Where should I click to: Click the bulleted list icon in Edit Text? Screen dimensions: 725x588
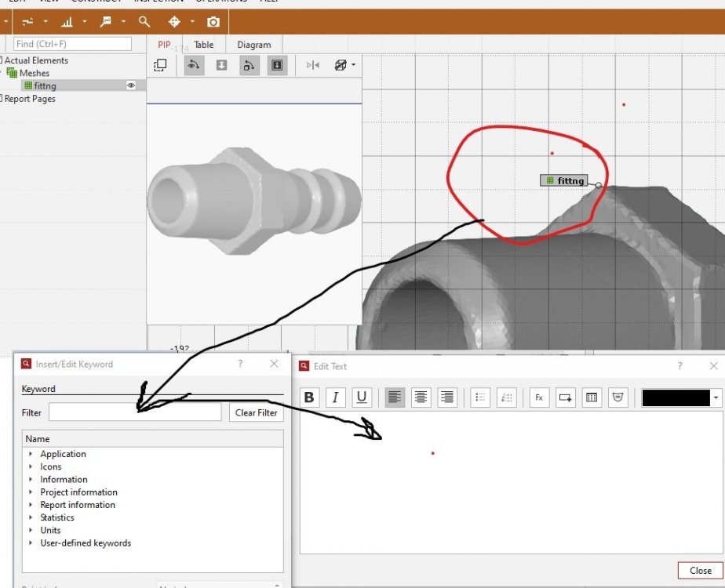[480, 397]
